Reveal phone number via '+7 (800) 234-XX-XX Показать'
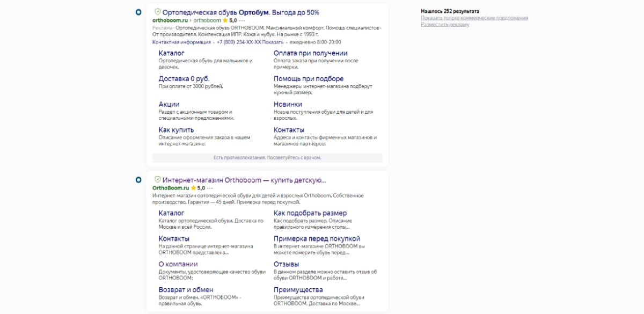 250,42
